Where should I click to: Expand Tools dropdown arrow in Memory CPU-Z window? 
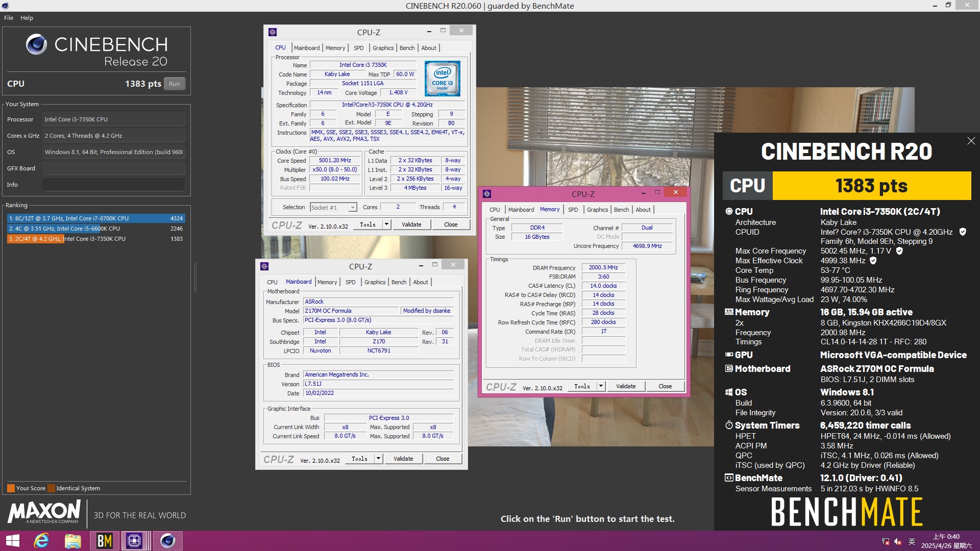601,386
